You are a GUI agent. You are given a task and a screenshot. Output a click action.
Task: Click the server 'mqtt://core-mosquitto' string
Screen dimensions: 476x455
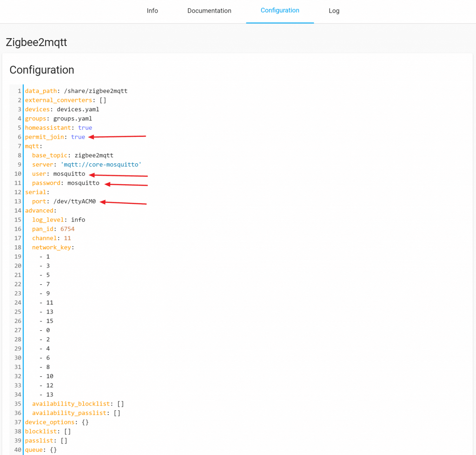(101, 165)
